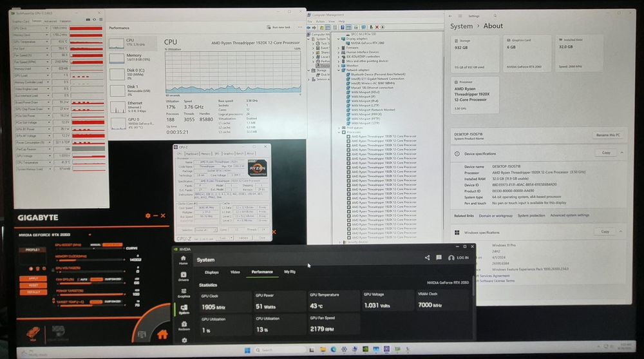This screenshot has width=644, height=359.
Task: Click LOG IN in NVIDIA app
Action: (459, 258)
